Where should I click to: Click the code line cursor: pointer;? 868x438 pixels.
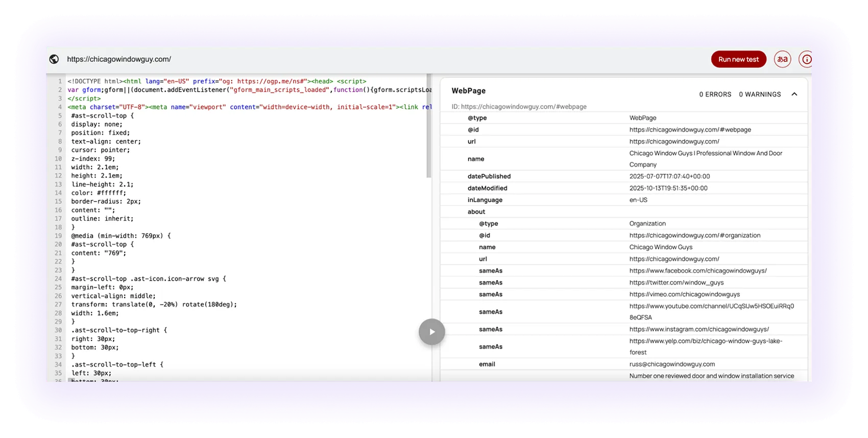coord(101,150)
